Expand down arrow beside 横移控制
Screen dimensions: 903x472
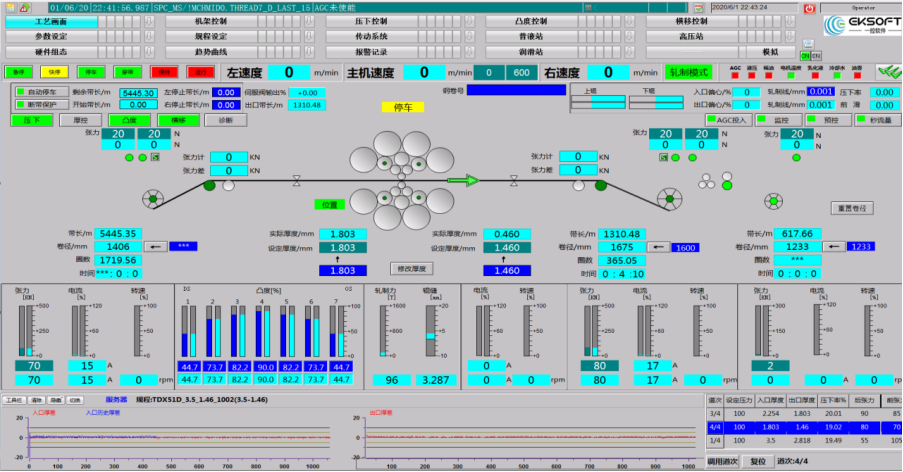click(x=790, y=21)
